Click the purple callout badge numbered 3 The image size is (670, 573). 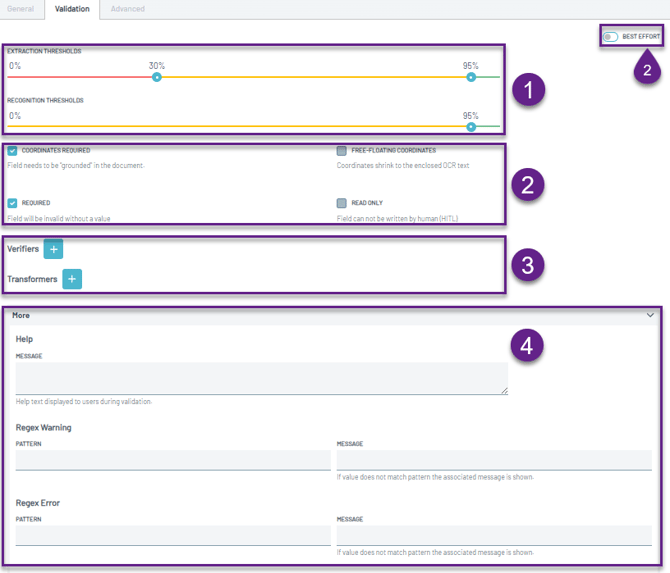tap(527, 265)
